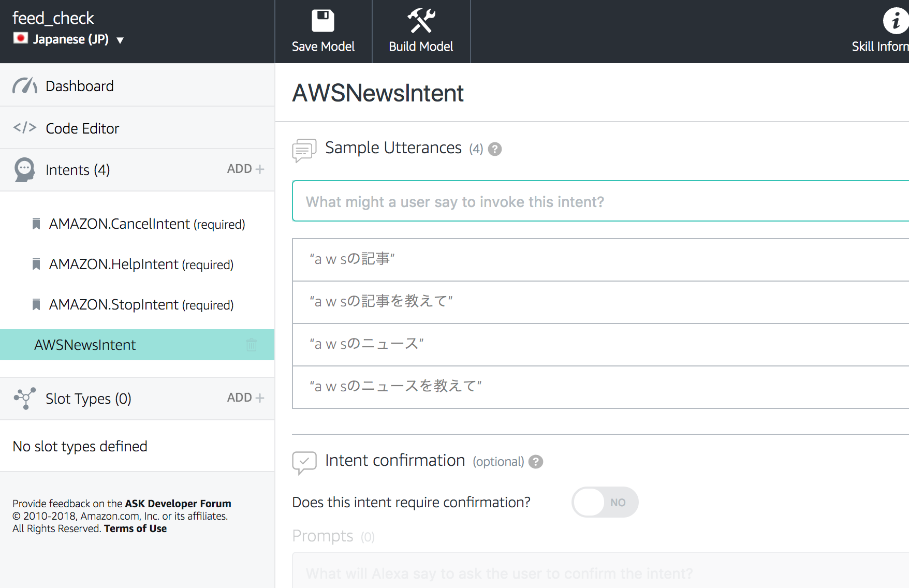Click the bookmark icon beside AMAZON.CancelIntent
Viewport: 909px width, 588px height.
coord(36,224)
